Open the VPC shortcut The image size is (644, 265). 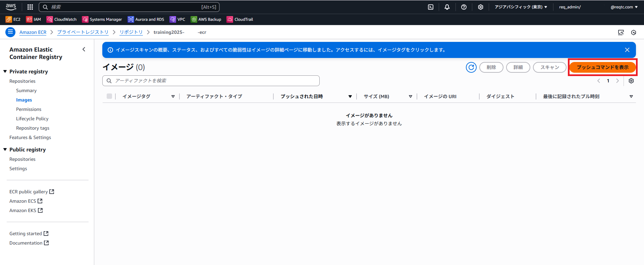(177, 19)
